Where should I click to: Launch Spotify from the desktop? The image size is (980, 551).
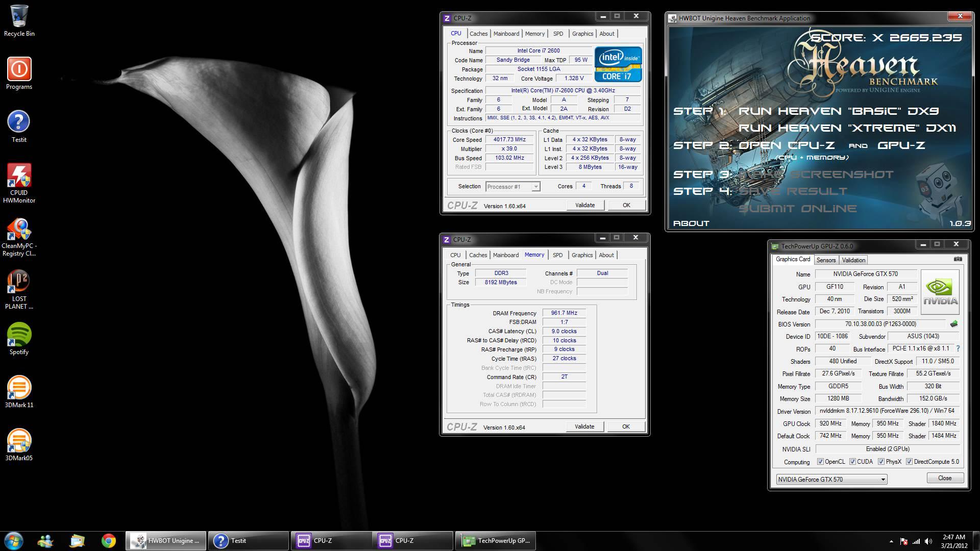tap(19, 338)
